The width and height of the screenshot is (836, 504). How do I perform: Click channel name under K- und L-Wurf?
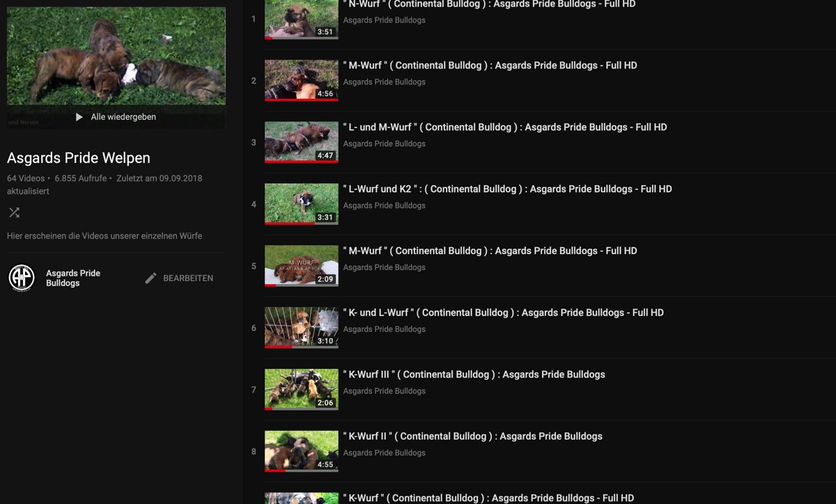(x=385, y=329)
